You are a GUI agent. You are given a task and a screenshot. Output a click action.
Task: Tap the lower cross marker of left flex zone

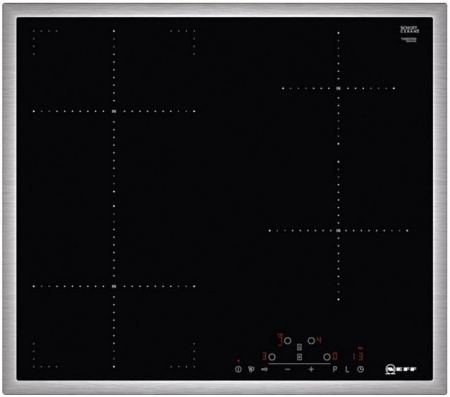pyautogui.click(x=114, y=286)
